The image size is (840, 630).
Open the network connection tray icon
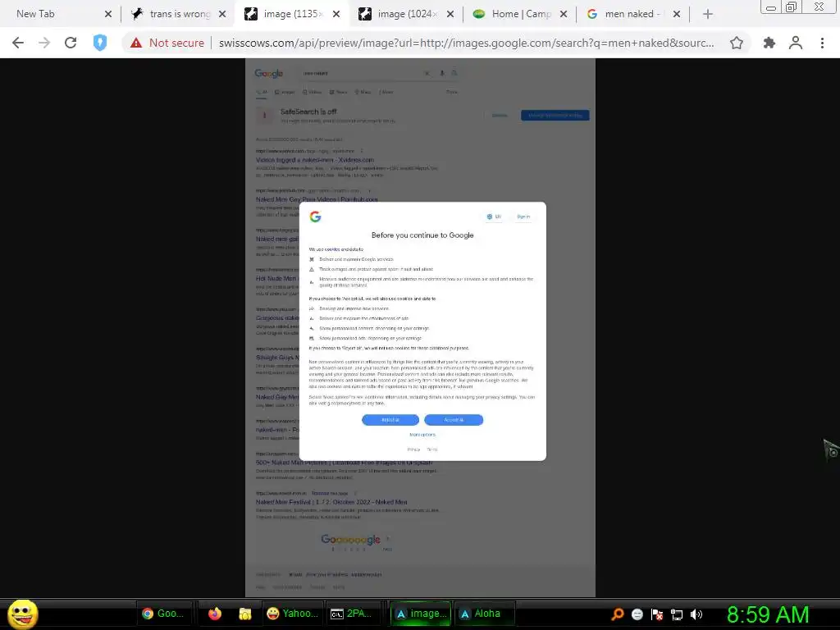(x=677, y=614)
